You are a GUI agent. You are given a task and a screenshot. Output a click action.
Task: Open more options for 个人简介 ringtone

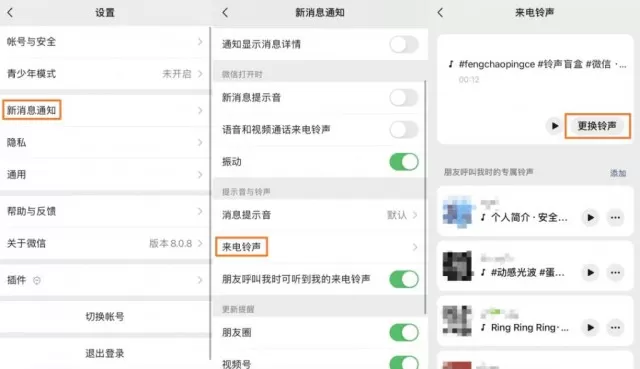coord(615,218)
